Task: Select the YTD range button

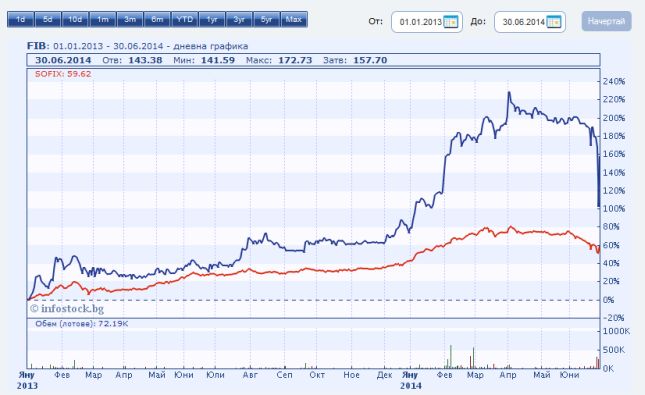Action: click(185, 19)
